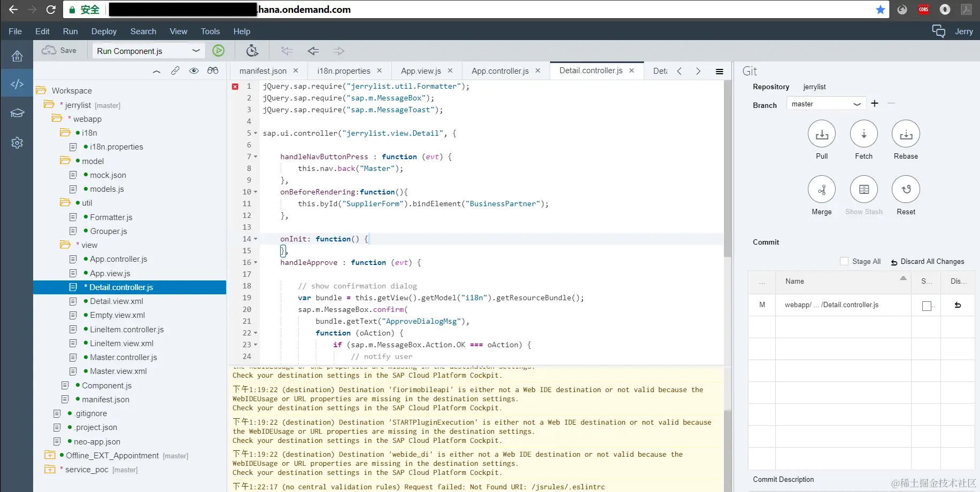Go to last edit location
This screenshot has height=492, width=980.
[287, 51]
